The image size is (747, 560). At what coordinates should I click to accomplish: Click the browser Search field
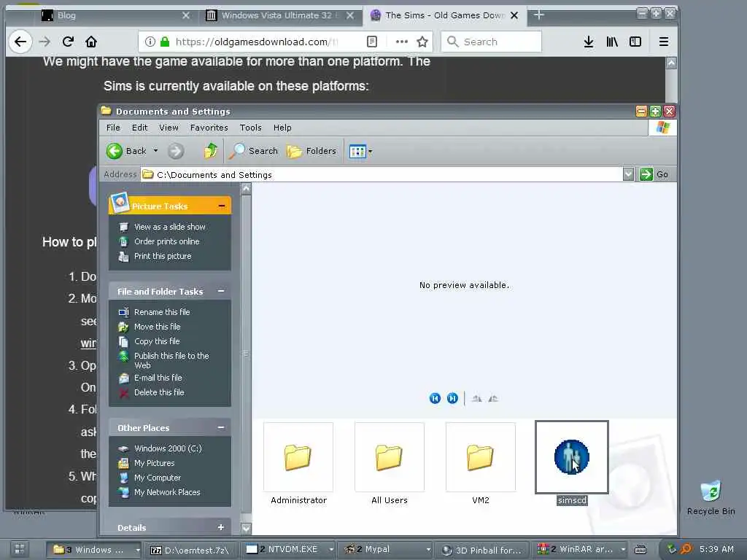click(491, 42)
